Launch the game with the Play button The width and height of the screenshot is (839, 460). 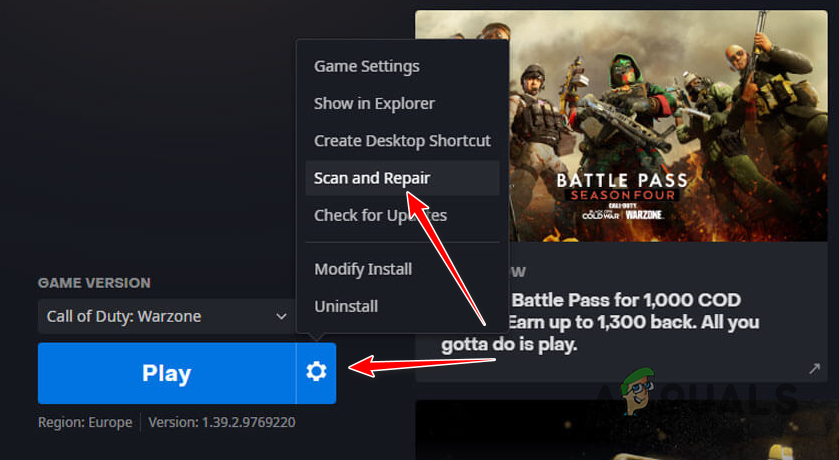[167, 373]
